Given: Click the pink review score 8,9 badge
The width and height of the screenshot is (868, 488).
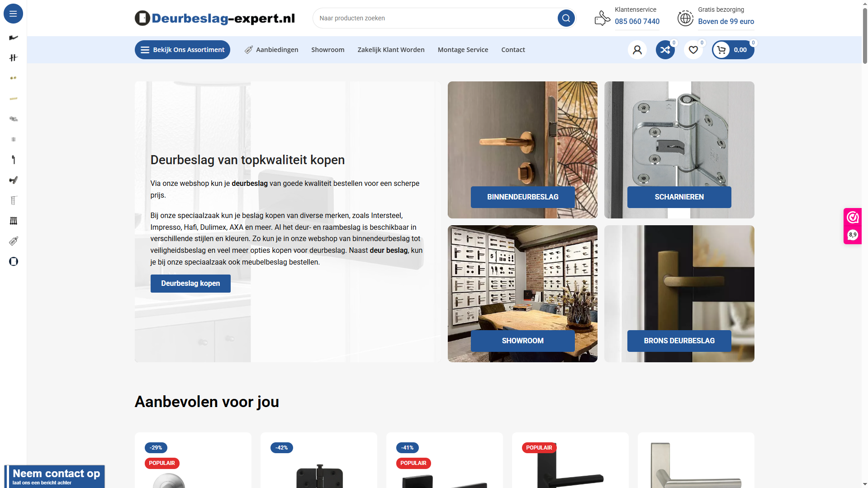Looking at the screenshot, I should coord(853,226).
